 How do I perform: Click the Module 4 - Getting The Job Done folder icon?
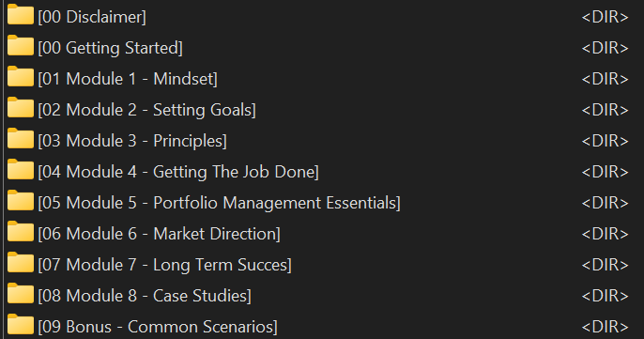pyautogui.click(x=21, y=170)
